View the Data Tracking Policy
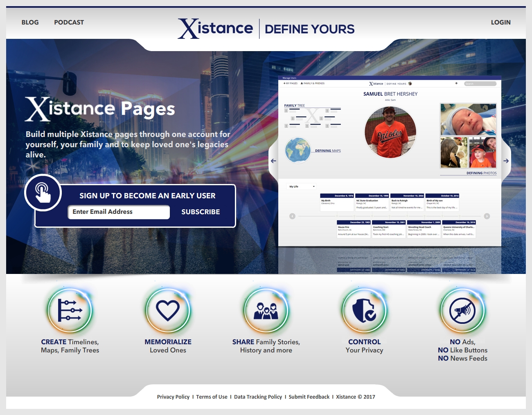 point(258,397)
